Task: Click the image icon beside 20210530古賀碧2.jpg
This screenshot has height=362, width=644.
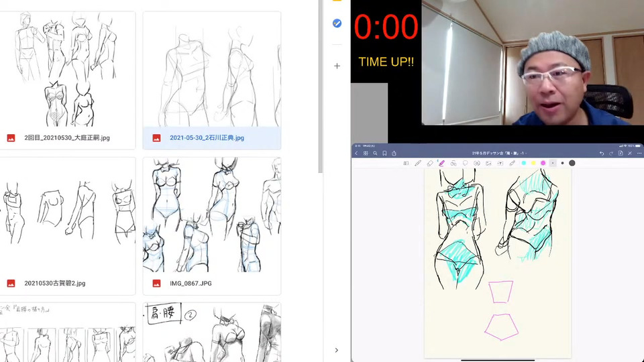Action: pos(11,283)
